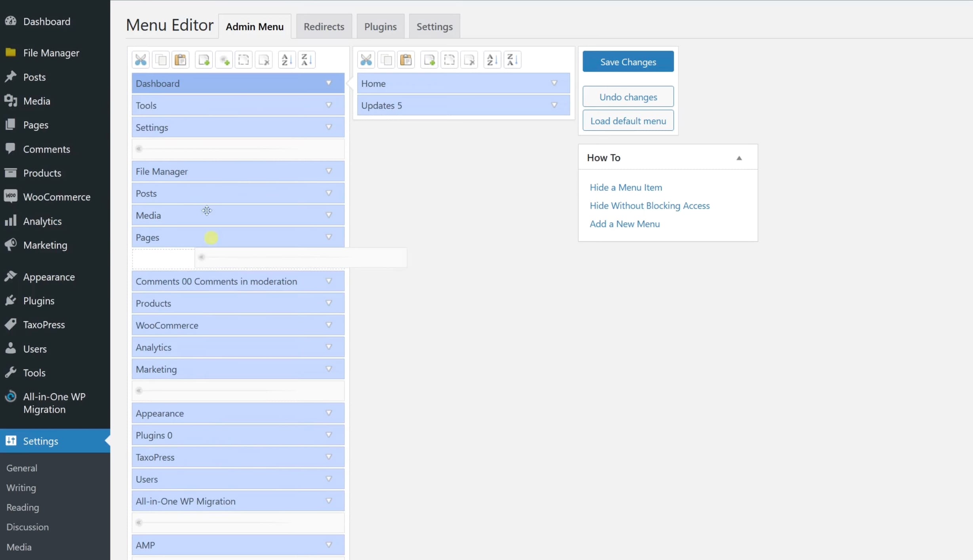Viewport: 973px width, 560px height.
Task: Delete the selected menu item
Action: pyautogui.click(x=263, y=60)
